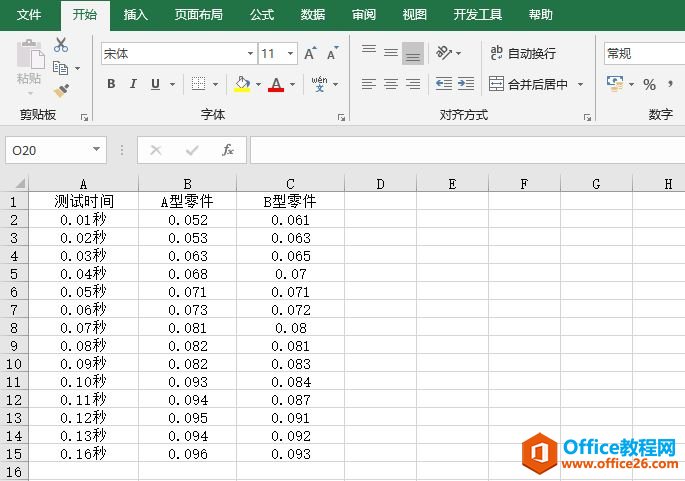
Task: Expand copy options arrow
Action: (77, 68)
